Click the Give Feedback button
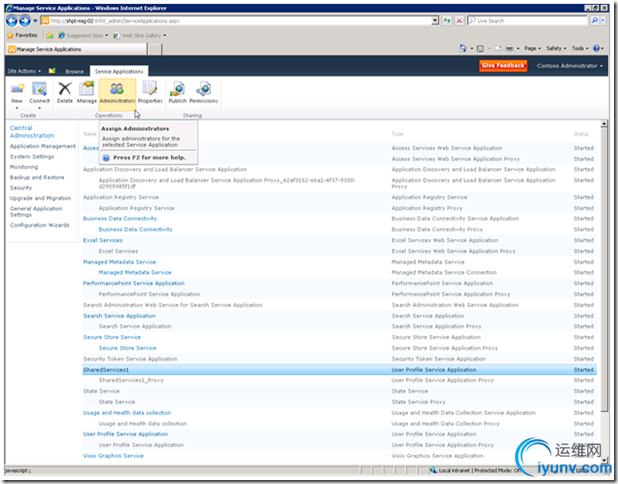 coord(503,65)
